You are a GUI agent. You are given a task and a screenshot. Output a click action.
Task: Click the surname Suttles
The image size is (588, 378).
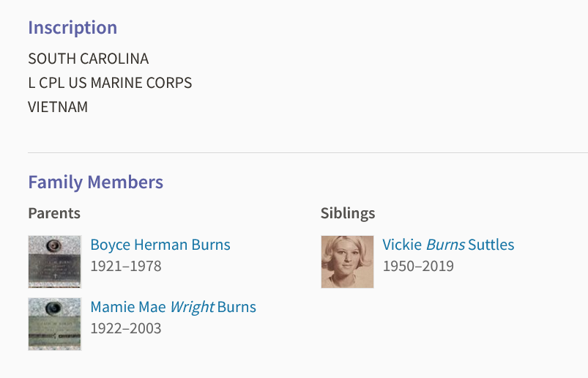coord(491,245)
